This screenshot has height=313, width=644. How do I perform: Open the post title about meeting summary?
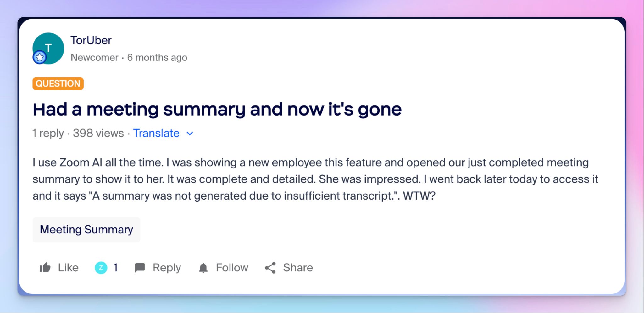(x=217, y=109)
